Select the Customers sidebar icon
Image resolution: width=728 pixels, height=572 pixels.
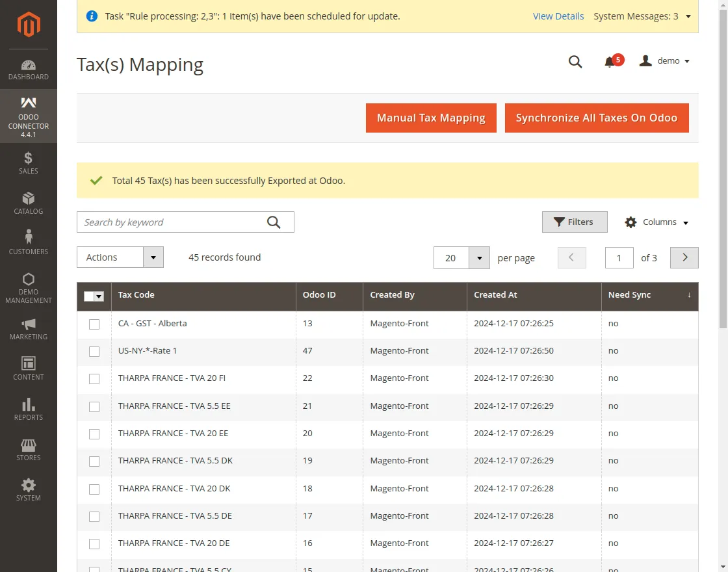[28, 242]
